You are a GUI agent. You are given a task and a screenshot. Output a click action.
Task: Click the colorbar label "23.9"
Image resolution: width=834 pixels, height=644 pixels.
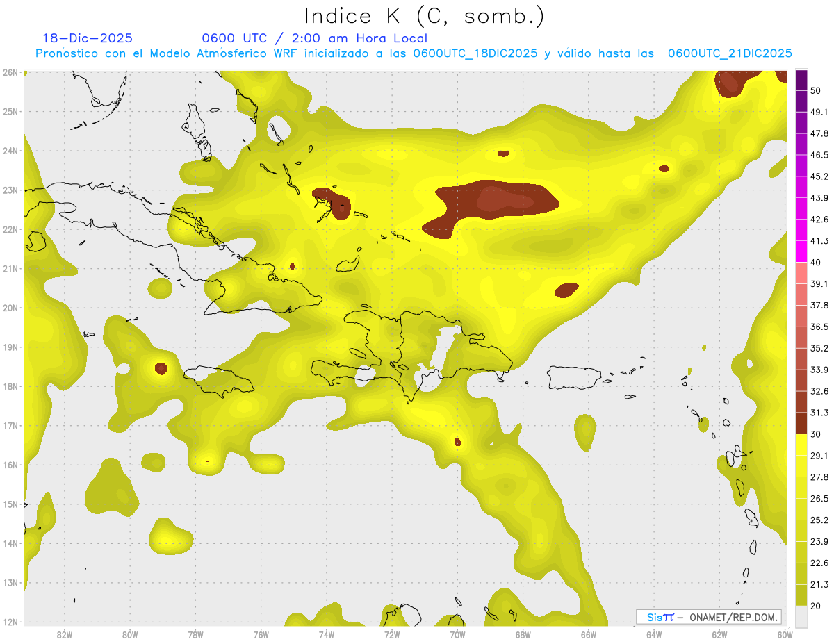pos(819,541)
